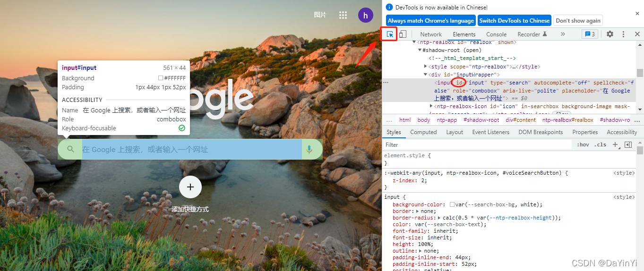Expand the style scope ntp-realbox node
The width and height of the screenshot is (644, 271).
click(426, 67)
